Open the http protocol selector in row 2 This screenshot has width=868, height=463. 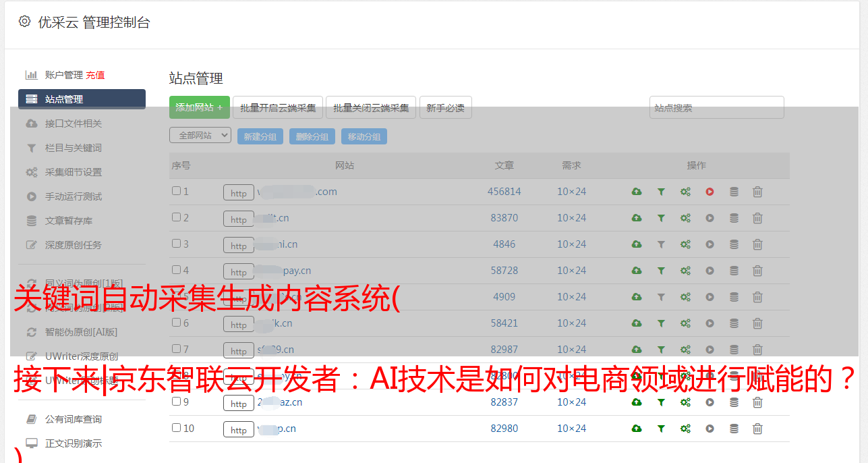coord(239,219)
